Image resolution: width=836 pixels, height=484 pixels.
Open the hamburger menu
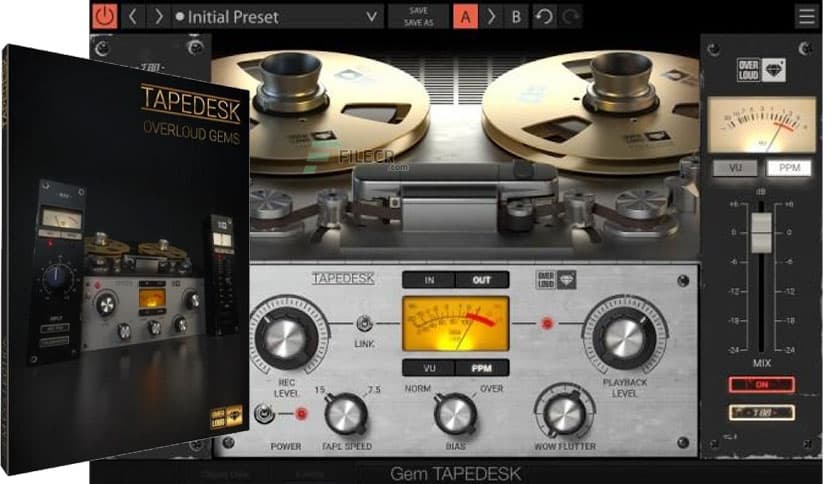(x=807, y=17)
